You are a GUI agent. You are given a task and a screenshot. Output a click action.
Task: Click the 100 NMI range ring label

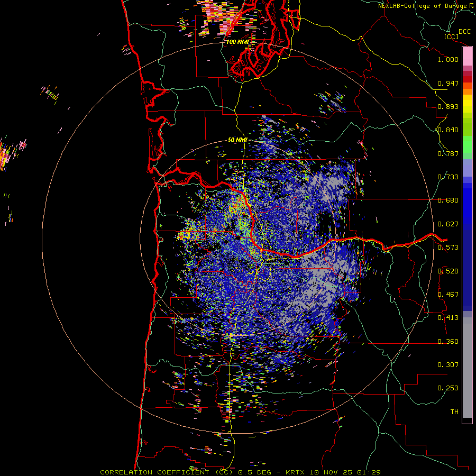pyautogui.click(x=237, y=42)
